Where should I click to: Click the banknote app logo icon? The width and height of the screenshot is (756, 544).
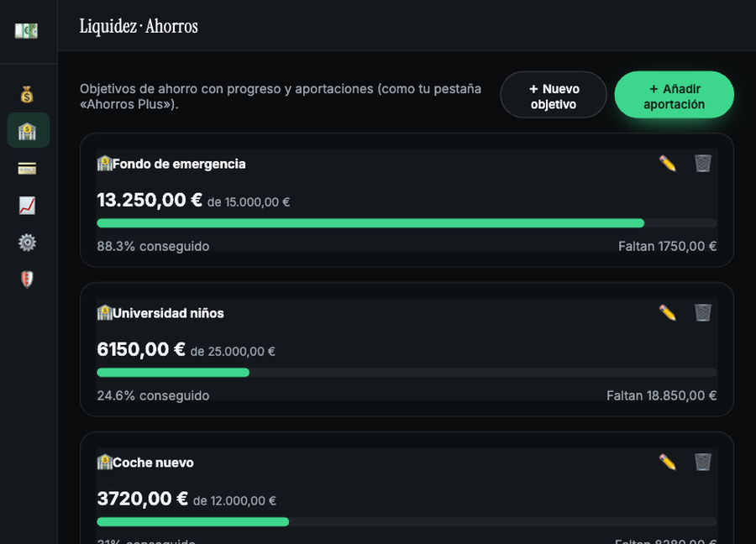[27, 31]
